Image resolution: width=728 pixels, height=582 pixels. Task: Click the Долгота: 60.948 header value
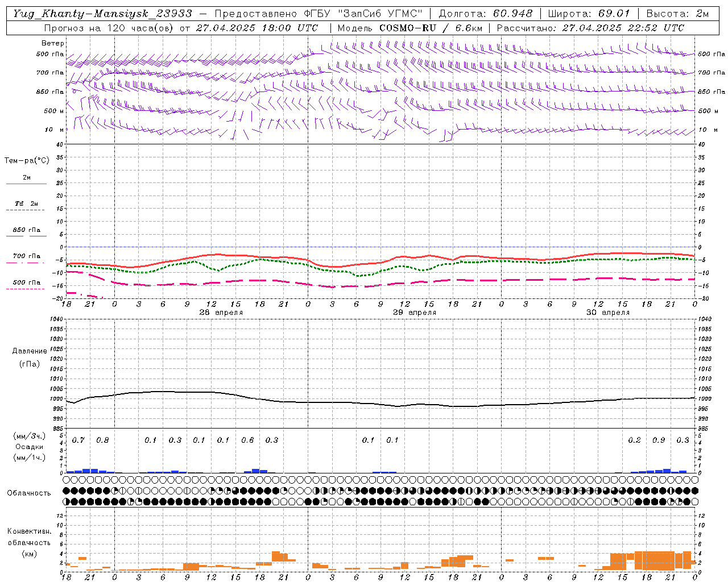point(486,14)
